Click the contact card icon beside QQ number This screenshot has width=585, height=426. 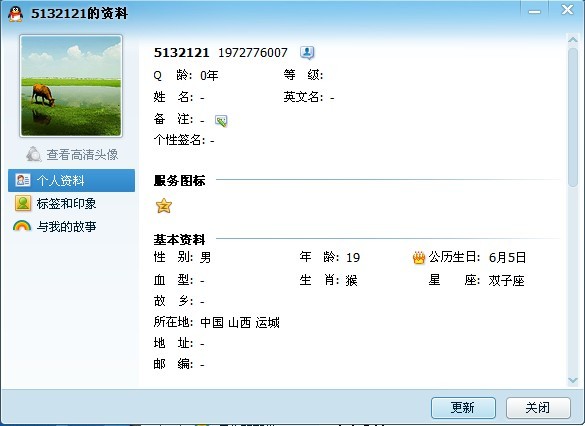307,53
